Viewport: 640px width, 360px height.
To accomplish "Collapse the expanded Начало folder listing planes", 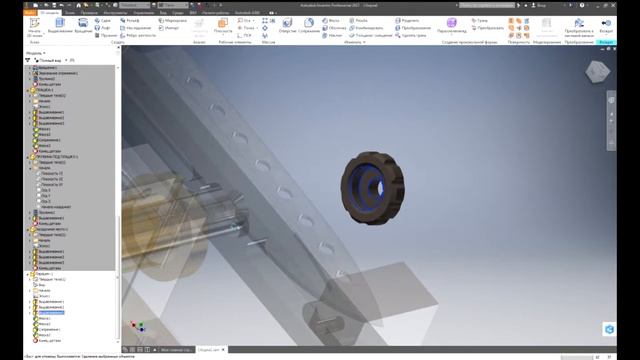I will 30,168.
